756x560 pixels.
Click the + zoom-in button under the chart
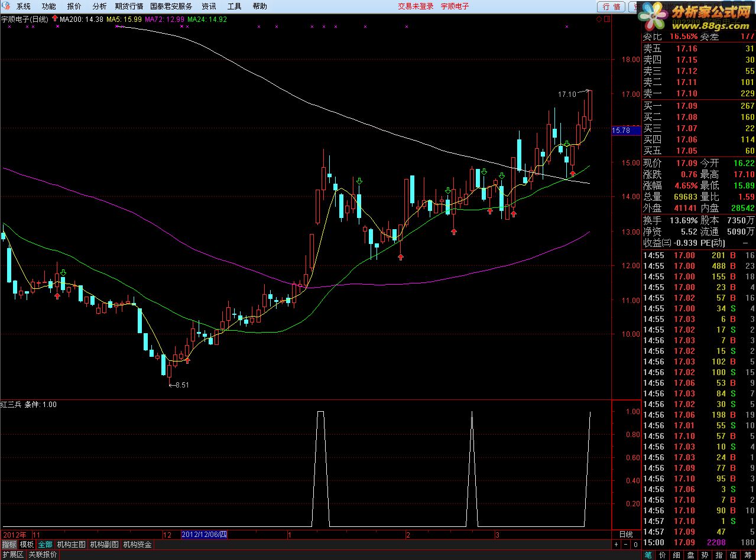tap(617, 545)
